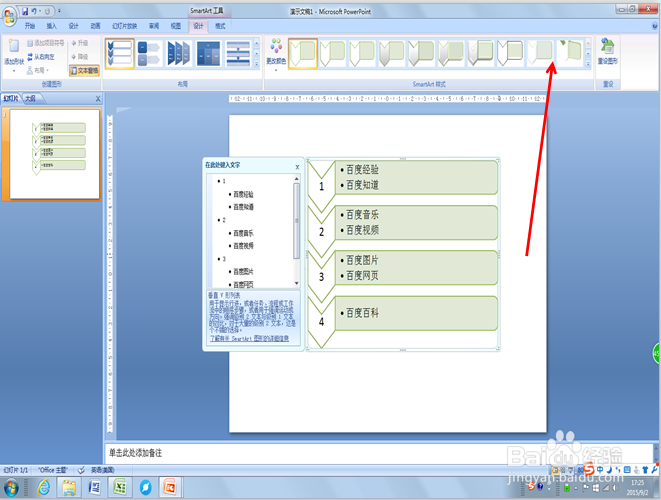Select the table hierarchy layout thumbnail

pos(208,54)
